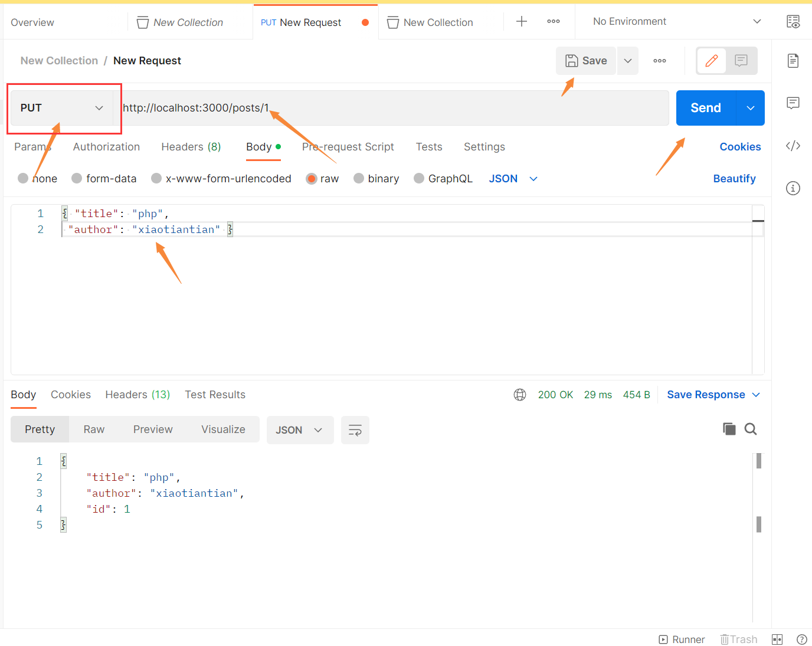The height and width of the screenshot is (646, 812).
Task: Switch to the Overview tab
Action: [x=32, y=22]
